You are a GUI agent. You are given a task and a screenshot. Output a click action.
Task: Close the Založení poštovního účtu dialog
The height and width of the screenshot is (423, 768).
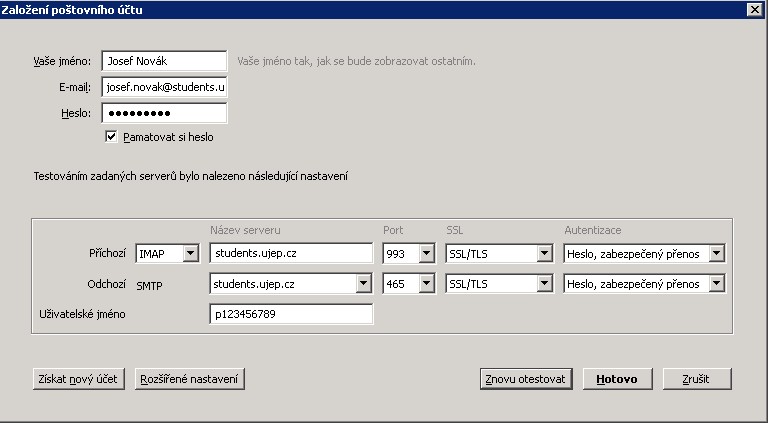click(755, 9)
